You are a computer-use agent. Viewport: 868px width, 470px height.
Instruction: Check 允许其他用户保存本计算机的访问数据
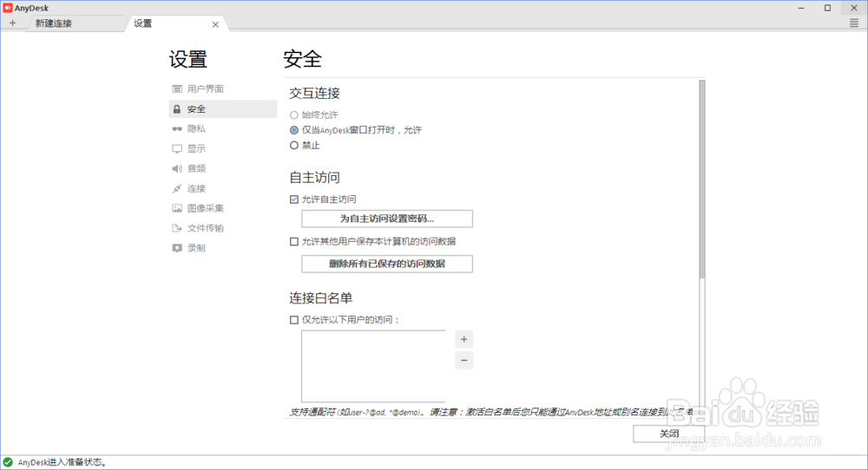coord(294,242)
